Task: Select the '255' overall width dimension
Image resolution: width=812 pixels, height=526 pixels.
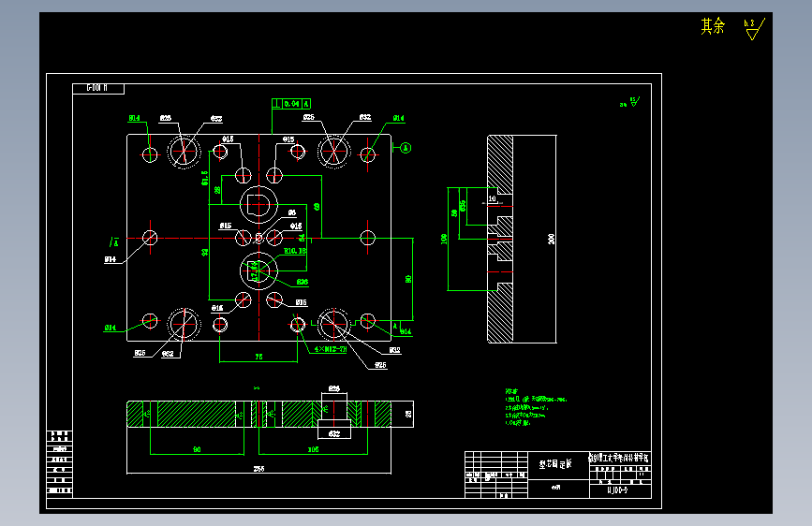Action: coord(258,469)
